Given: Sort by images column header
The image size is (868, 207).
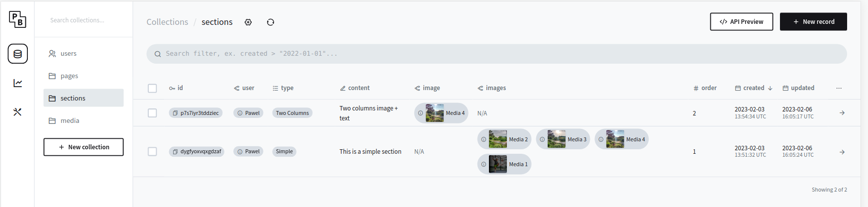Looking at the screenshot, I should (x=492, y=88).
